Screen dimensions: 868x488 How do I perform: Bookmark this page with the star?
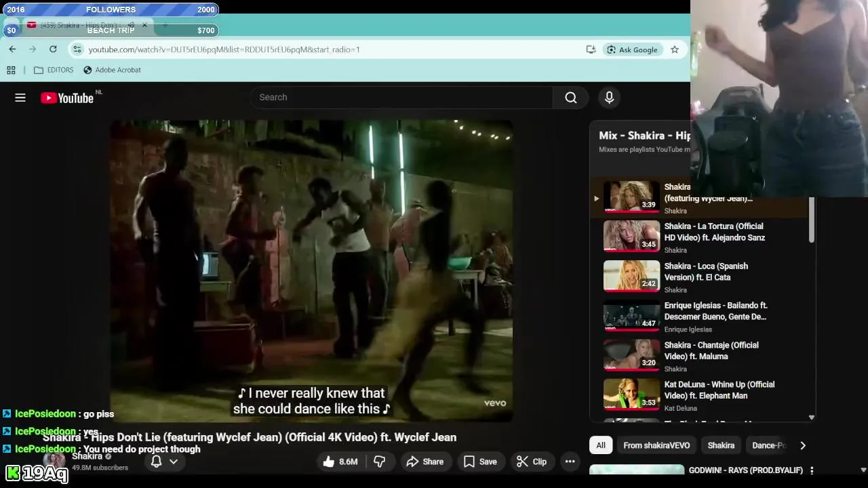coord(675,49)
